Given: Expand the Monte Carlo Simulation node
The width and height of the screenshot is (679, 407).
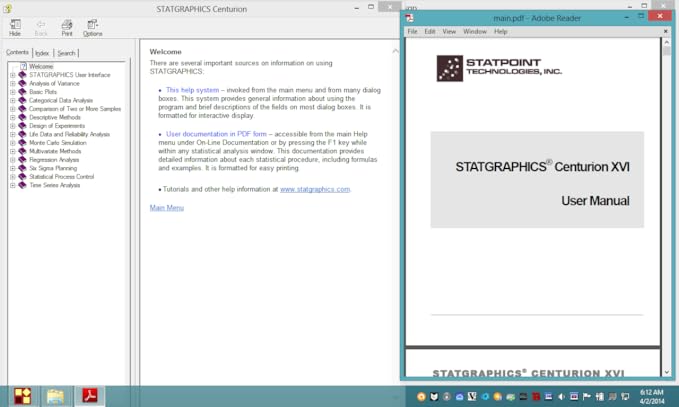Looking at the screenshot, I should (13, 143).
